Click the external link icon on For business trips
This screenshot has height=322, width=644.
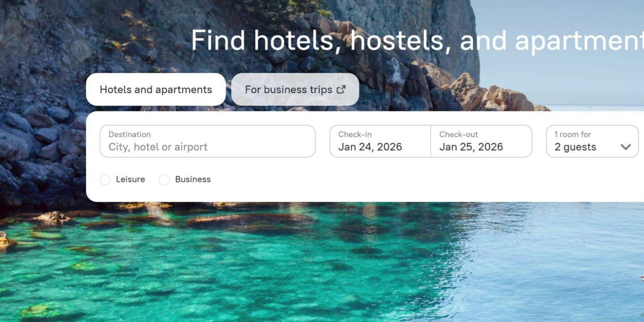341,89
